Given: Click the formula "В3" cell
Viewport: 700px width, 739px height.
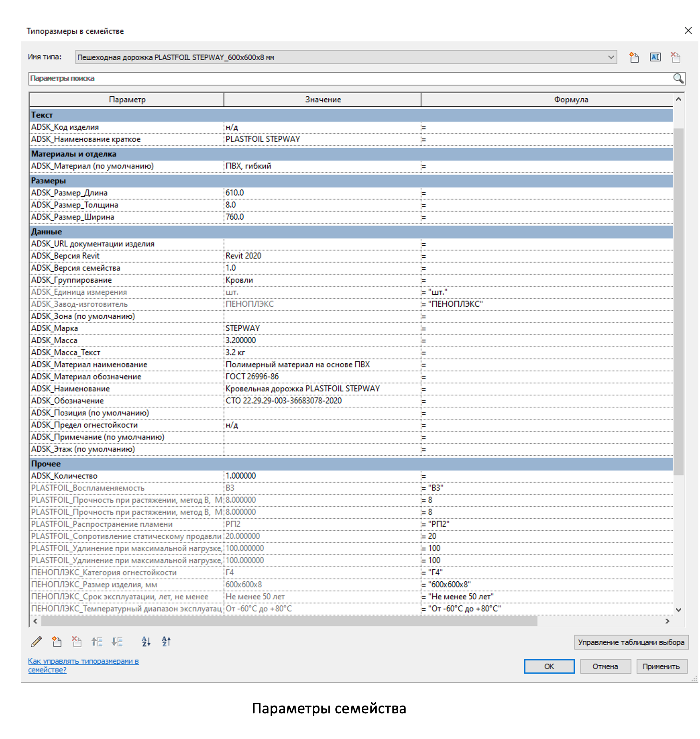Looking at the screenshot, I should pyautogui.click(x=547, y=488).
